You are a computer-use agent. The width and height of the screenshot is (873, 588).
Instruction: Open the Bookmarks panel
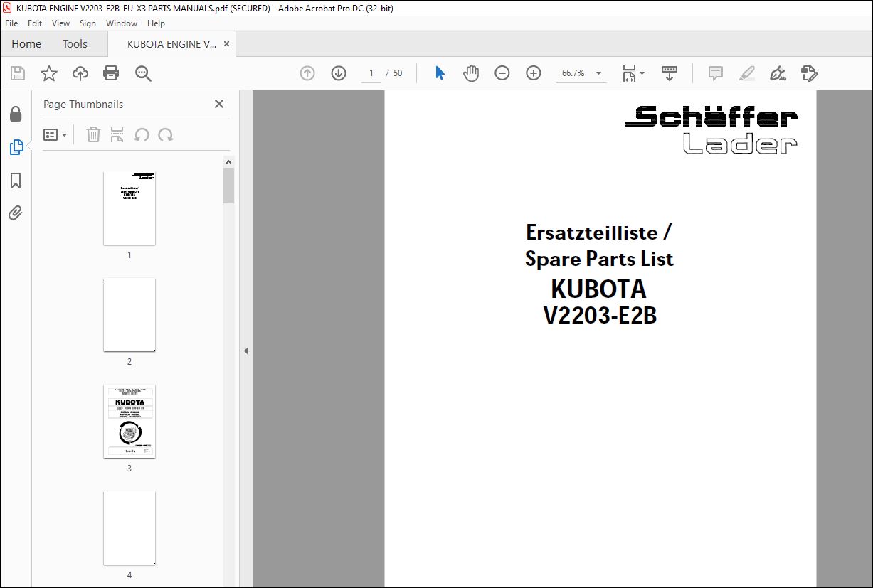[x=16, y=181]
